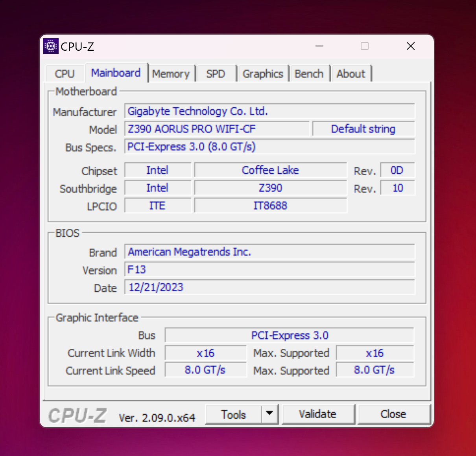476x456 pixels.
Task: Click the Coffee Lake chipset value
Action: [271, 170]
